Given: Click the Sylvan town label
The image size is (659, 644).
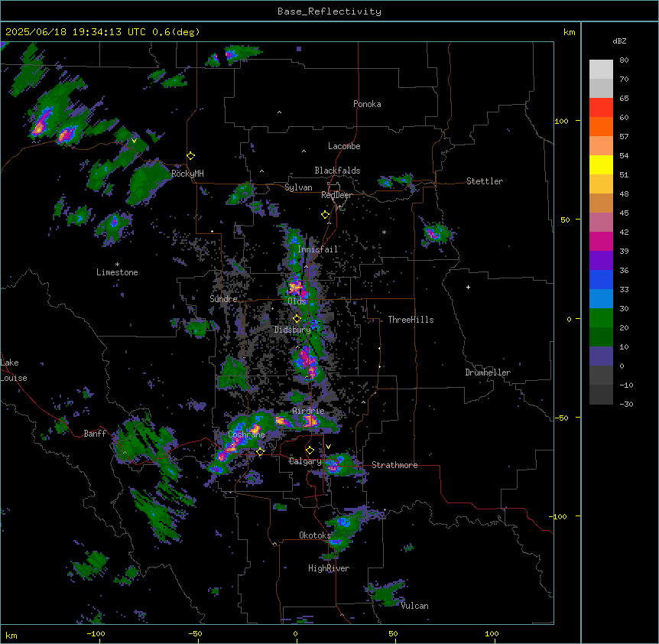Looking at the screenshot, I should pyautogui.click(x=298, y=187).
